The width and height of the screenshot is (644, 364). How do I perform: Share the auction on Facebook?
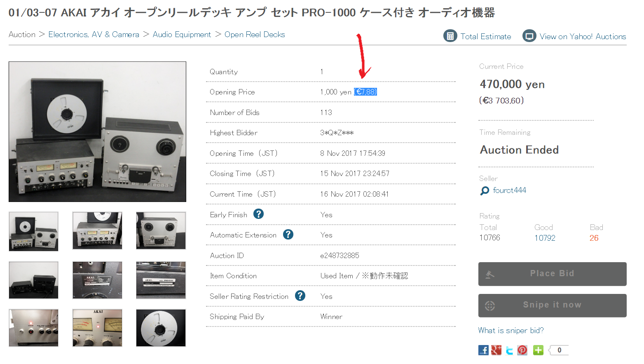tap(483, 350)
